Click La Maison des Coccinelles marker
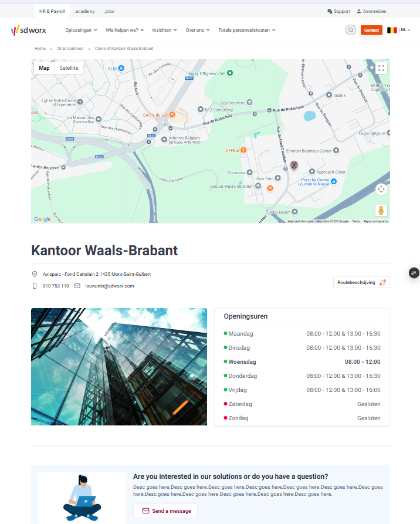420x524 pixels. 98,119
